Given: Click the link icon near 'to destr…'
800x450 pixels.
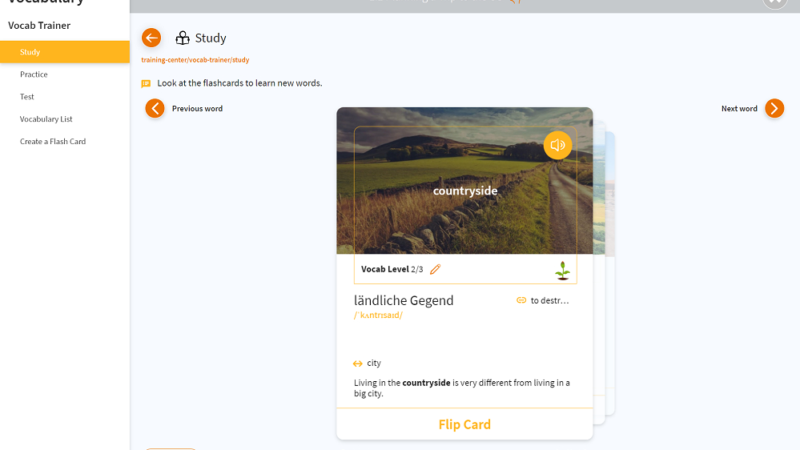Looking at the screenshot, I should pos(521,301).
